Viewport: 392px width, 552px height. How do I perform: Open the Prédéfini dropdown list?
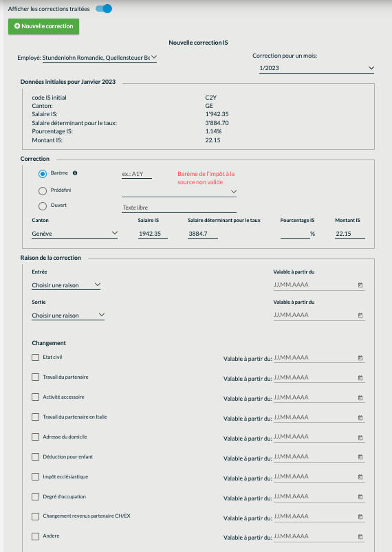click(x=179, y=192)
